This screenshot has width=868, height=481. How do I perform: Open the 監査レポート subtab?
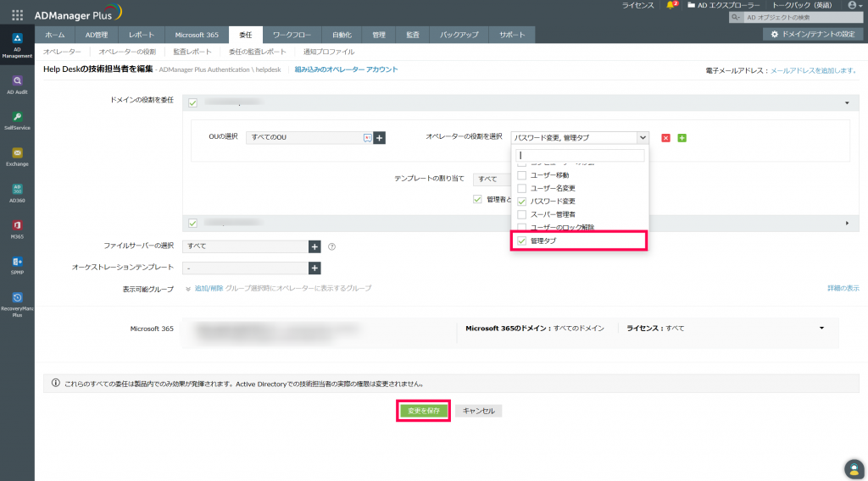(x=192, y=52)
